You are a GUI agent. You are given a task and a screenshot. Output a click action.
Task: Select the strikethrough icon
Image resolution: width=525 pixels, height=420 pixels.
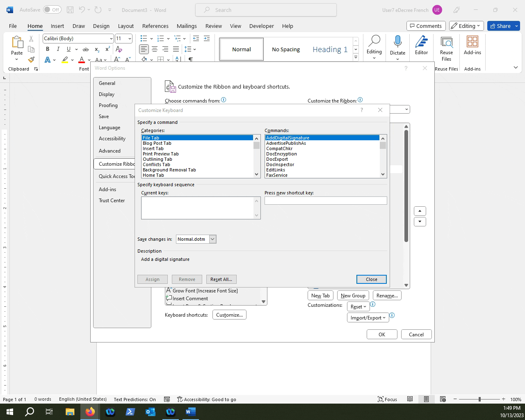[x=85, y=49]
